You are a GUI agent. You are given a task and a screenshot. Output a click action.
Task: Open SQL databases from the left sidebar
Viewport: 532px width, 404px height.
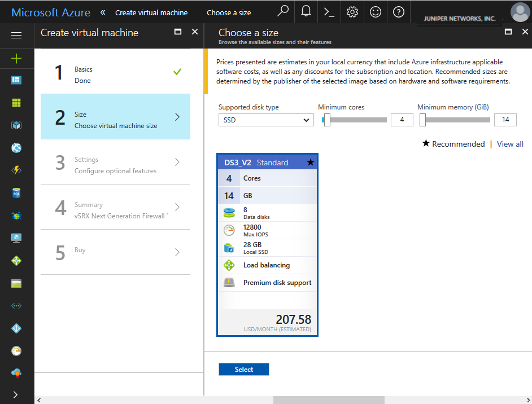[x=16, y=193]
